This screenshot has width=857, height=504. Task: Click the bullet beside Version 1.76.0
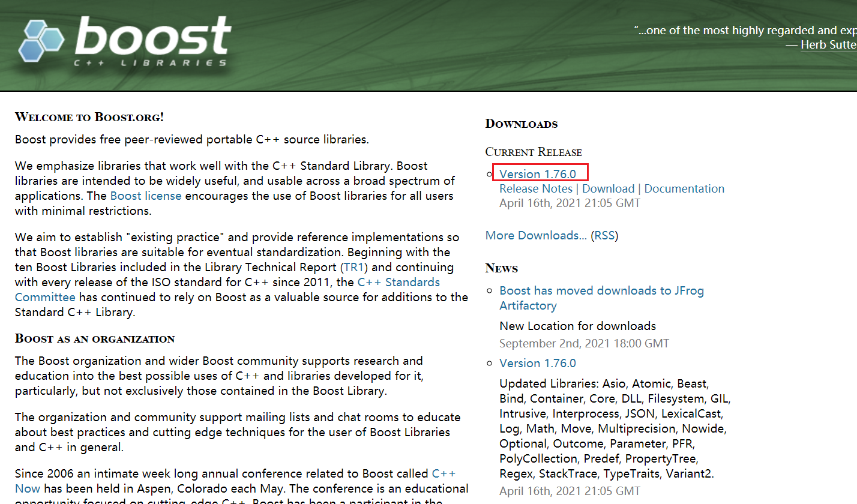point(490,173)
